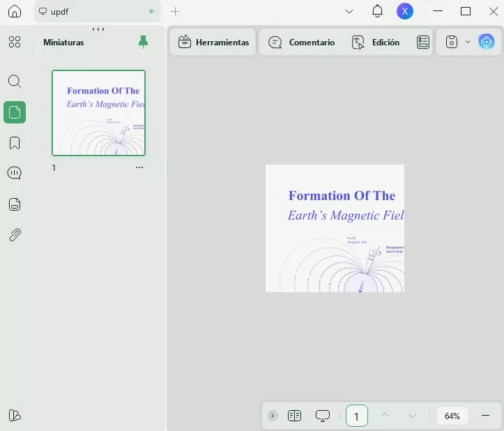The width and height of the screenshot is (504, 431).
Task: Expand the save options dropdown arrow
Action: 468,42
